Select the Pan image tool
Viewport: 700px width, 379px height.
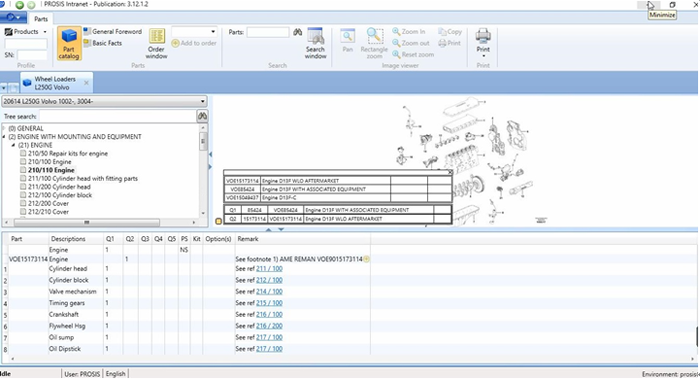tap(347, 41)
